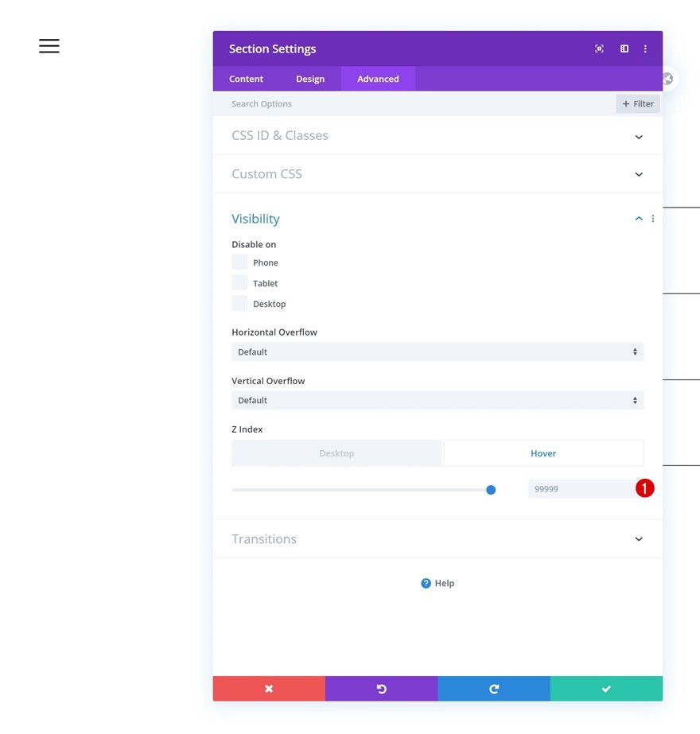Discard changes with the red X icon

click(x=268, y=688)
